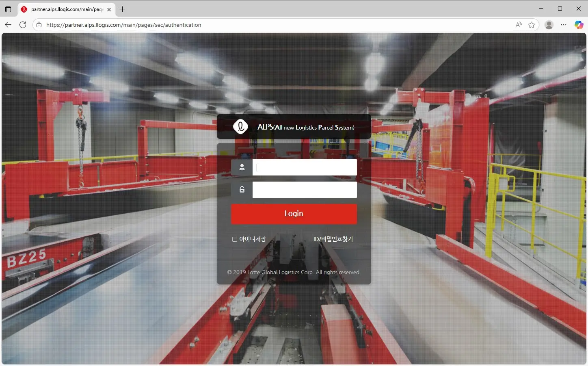The width and height of the screenshot is (588, 366).
Task: View site info via the lock icon
Action: pos(39,25)
